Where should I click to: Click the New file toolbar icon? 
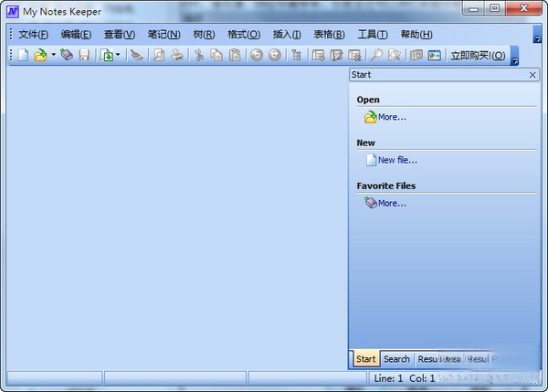[24, 56]
